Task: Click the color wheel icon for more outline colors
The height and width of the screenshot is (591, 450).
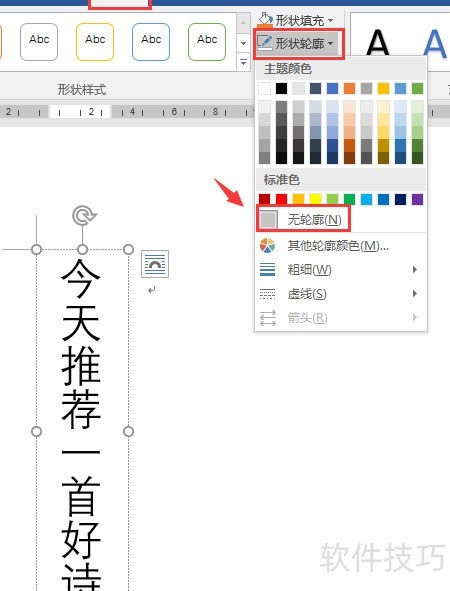Action: [x=268, y=246]
